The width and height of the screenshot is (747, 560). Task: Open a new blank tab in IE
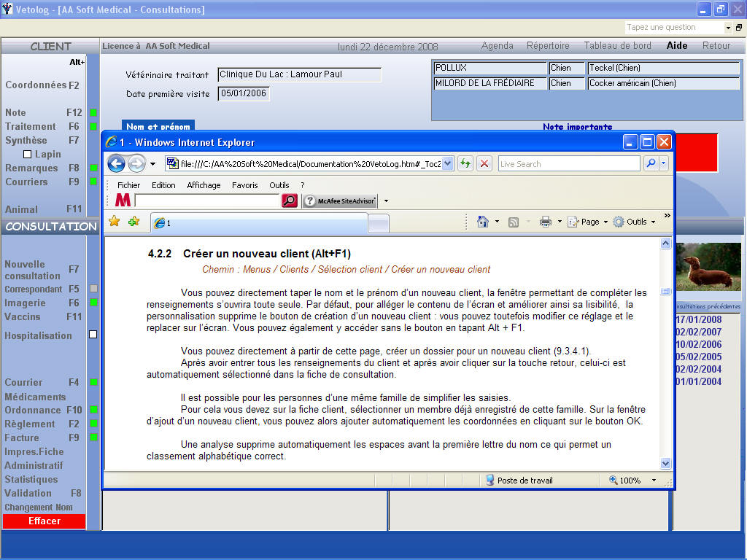tap(379, 223)
